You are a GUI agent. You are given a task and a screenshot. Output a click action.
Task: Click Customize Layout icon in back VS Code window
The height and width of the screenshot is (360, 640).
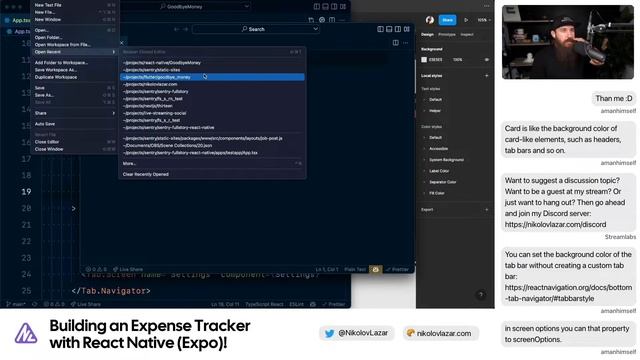[343, 7]
